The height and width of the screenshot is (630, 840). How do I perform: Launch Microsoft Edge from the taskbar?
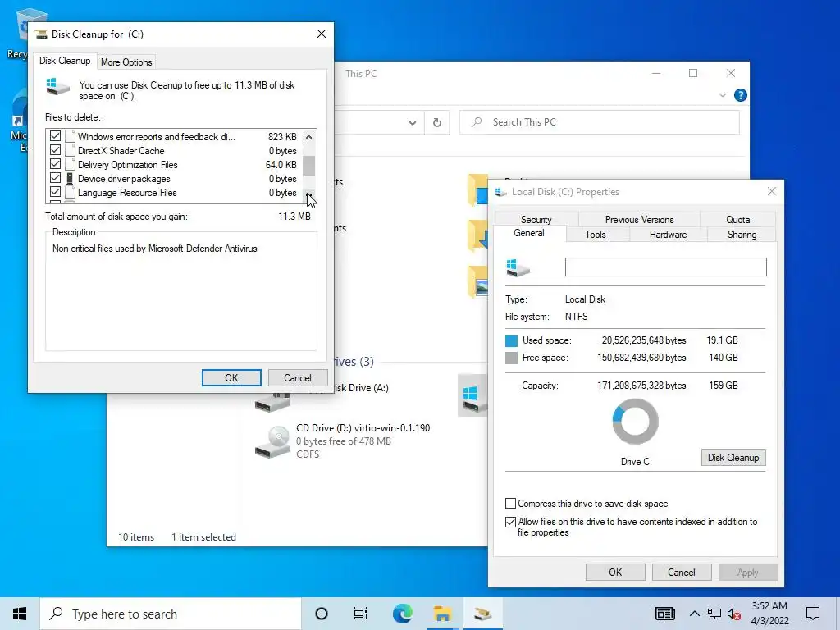pos(402,614)
